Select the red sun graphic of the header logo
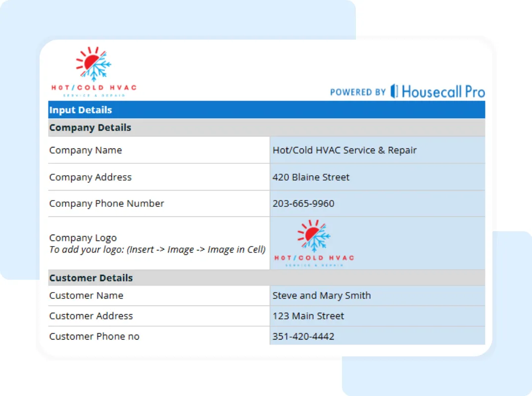Image resolution: width=532 pixels, height=396 pixels. 90,60
